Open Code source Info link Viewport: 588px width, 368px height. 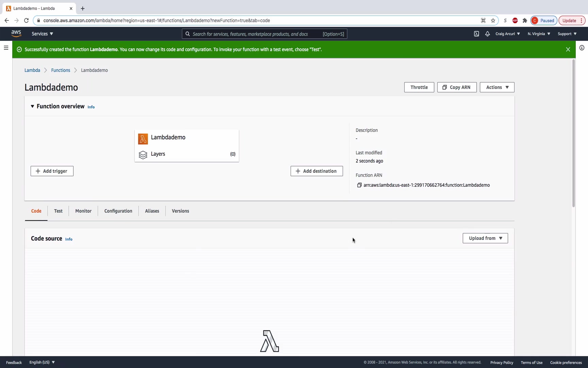pos(69,239)
